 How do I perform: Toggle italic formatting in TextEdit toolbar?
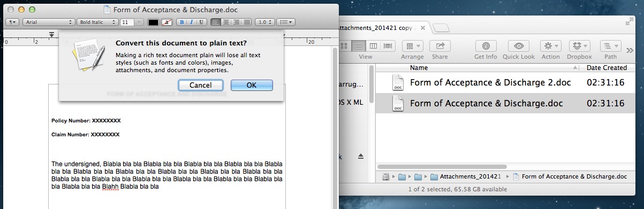191,22
